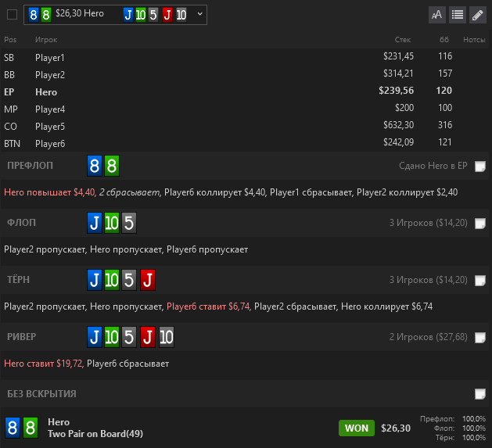Viewport: 492px width, 448px height.
Task: Click the green 10 card in Флоп row
Action: [x=112, y=223]
